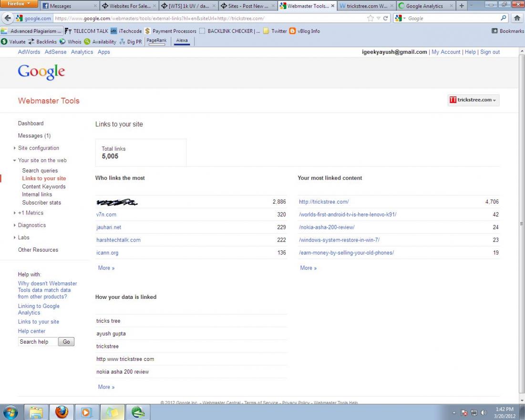The image size is (525, 420).
Task: Switch to the Google Analytics tab
Action: click(x=425, y=6)
